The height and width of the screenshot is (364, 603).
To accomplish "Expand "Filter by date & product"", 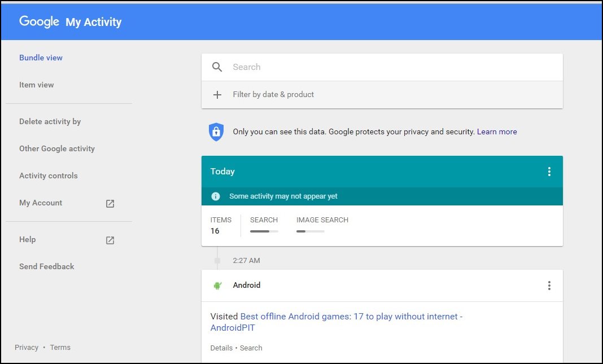I will (x=273, y=95).
